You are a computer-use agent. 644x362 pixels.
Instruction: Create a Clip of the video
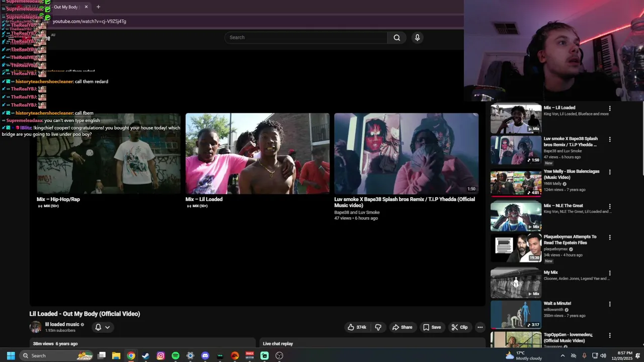coord(459,327)
